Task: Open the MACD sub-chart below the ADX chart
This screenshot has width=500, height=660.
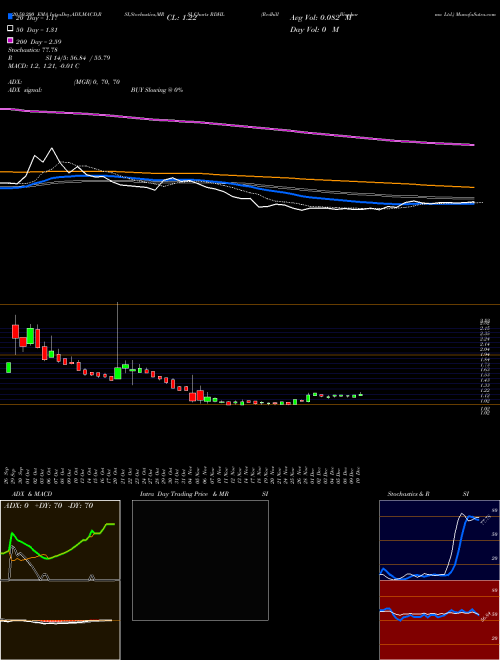Action: click(60, 620)
